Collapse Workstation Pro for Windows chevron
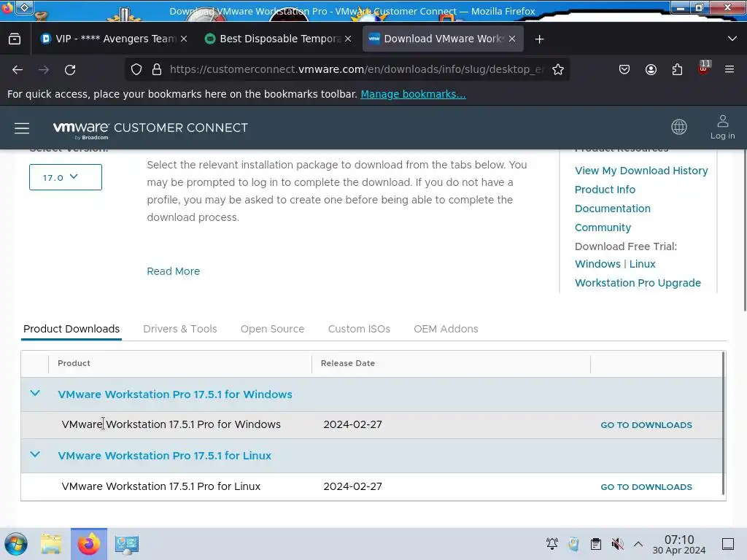This screenshot has height=560, width=747. tap(35, 393)
